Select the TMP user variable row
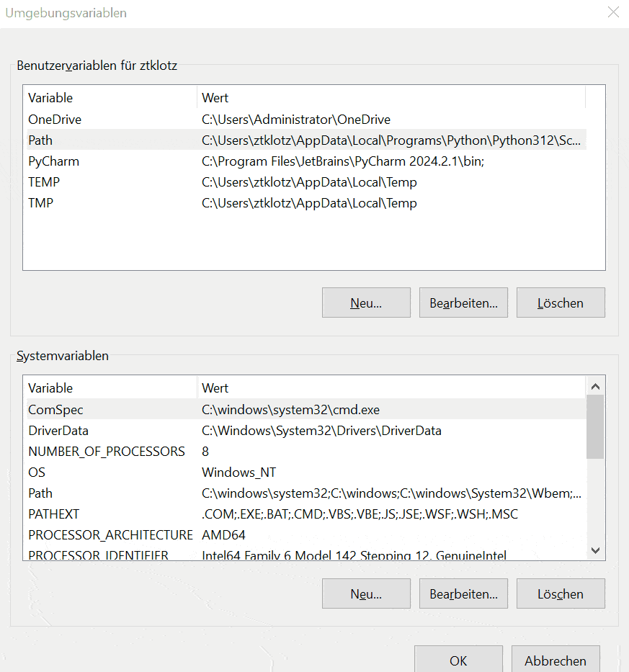 click(x=40, y=203)
